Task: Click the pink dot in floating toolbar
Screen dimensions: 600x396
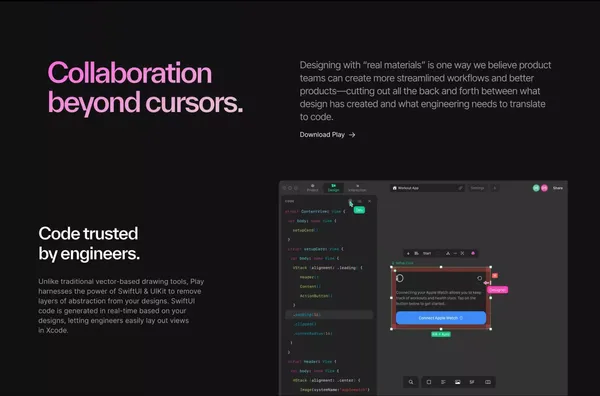Action: click(x=473, y=253)
